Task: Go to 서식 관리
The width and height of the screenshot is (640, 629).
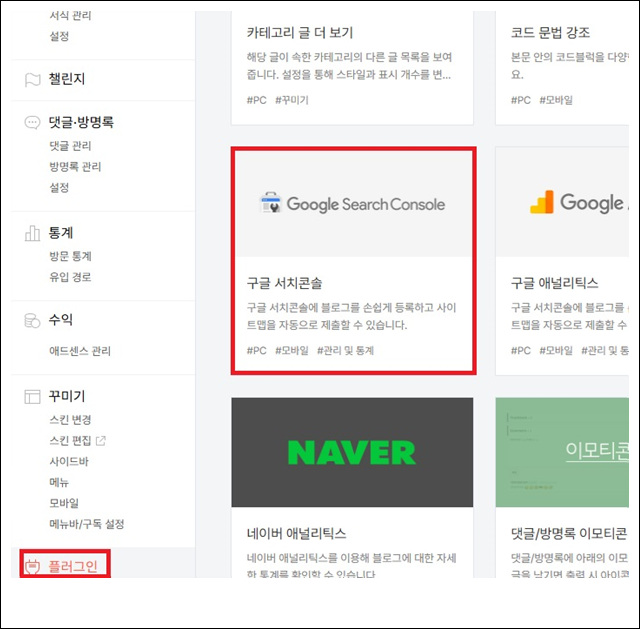Action: tap(70, 16)
